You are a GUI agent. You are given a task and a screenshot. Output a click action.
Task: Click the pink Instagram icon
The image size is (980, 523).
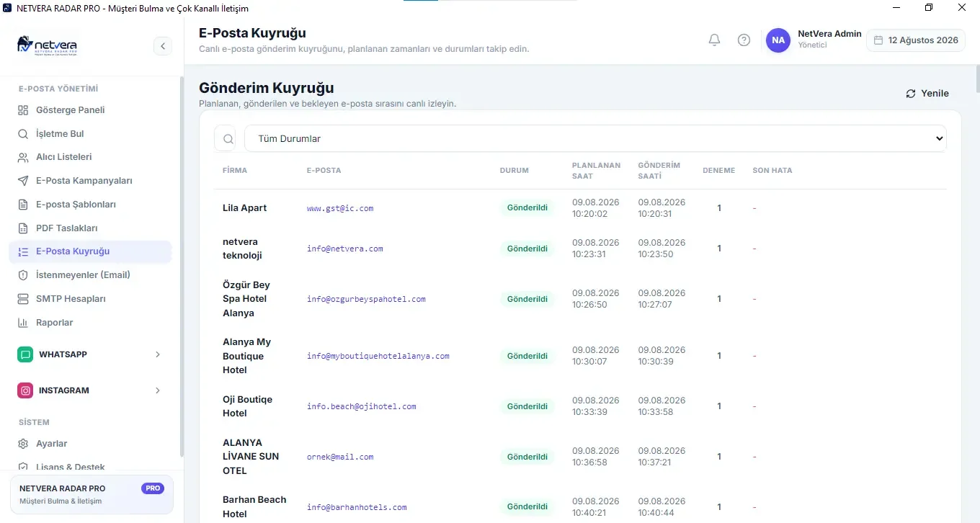tap(26, 390)
